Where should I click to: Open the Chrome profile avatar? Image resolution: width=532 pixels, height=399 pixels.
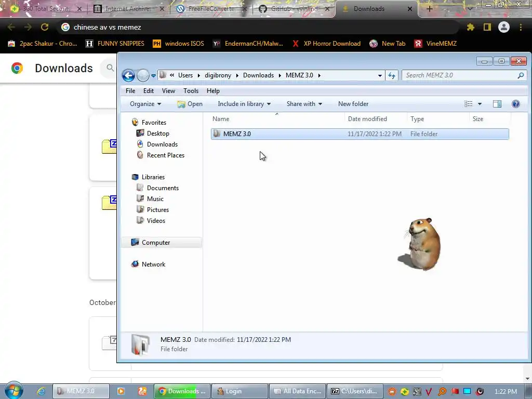pyautogui.click(x=504, y=27)
